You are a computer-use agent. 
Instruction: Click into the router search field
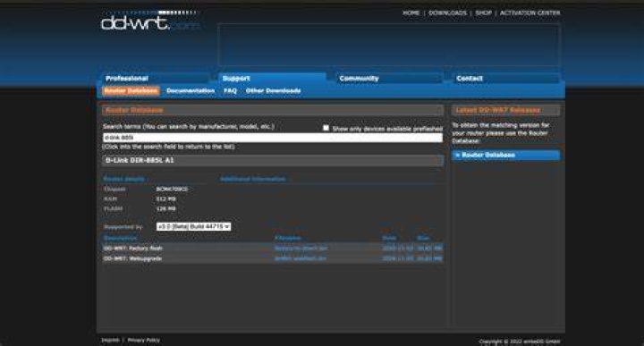(273, 138)
